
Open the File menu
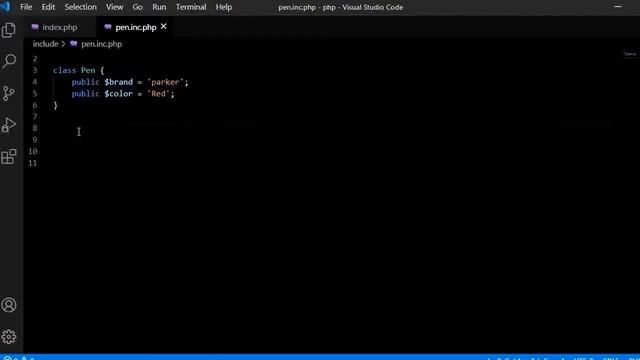click(26, 7)
